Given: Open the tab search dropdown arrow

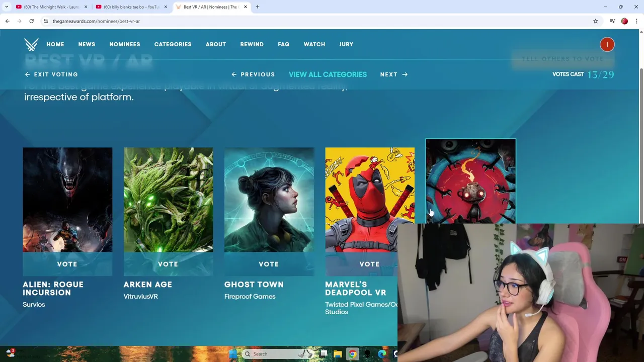Looking at the screenshot, I should (x=7, y=7).
